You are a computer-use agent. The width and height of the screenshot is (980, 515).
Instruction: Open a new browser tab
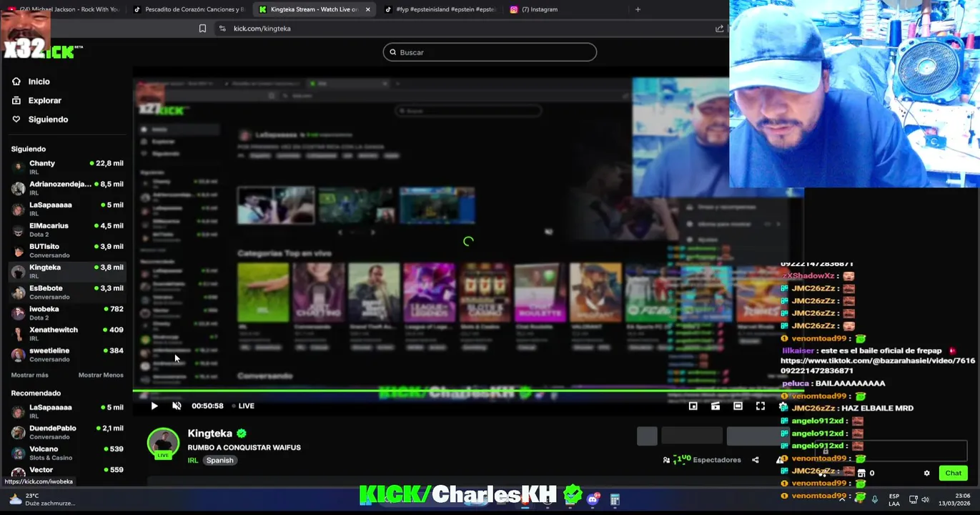coord(638,9)
